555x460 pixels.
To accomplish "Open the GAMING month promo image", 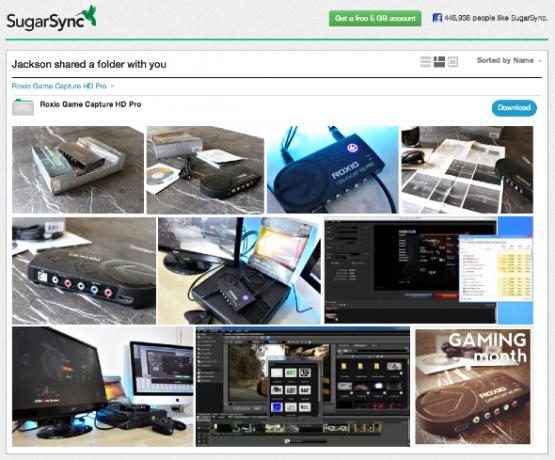I will tap(473, 386).
